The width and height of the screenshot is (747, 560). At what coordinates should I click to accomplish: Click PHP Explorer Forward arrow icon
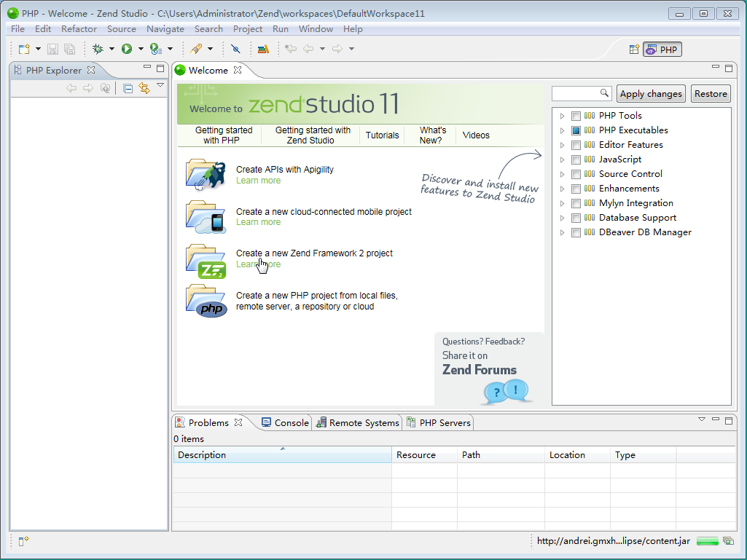88,88
